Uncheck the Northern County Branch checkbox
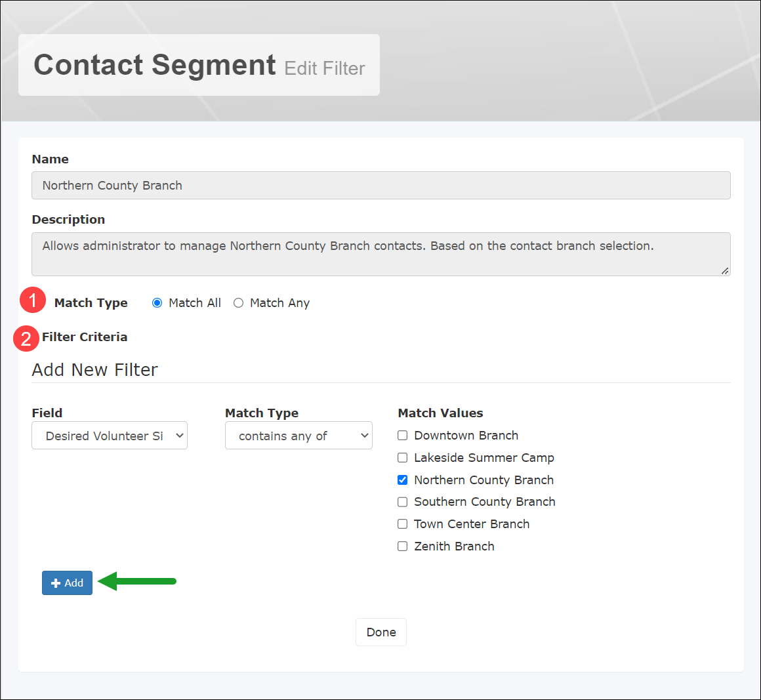Image resolution: width=761 pixels, height=700 pixels. click(402, 480)
